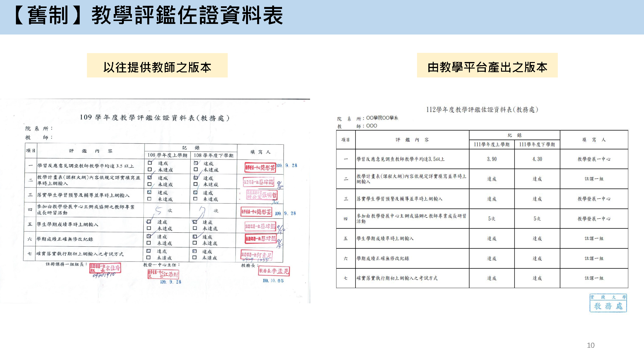Click 學期成績正確無修改紀錄 in the left scanned form
Screen dimensions: 644x362
(65, 239)
